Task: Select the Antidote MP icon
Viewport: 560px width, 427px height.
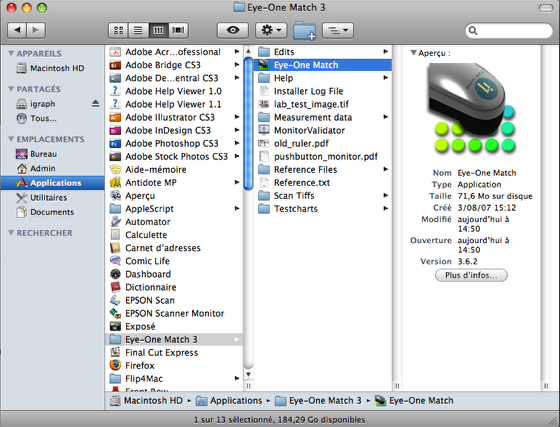Action: 115,182
